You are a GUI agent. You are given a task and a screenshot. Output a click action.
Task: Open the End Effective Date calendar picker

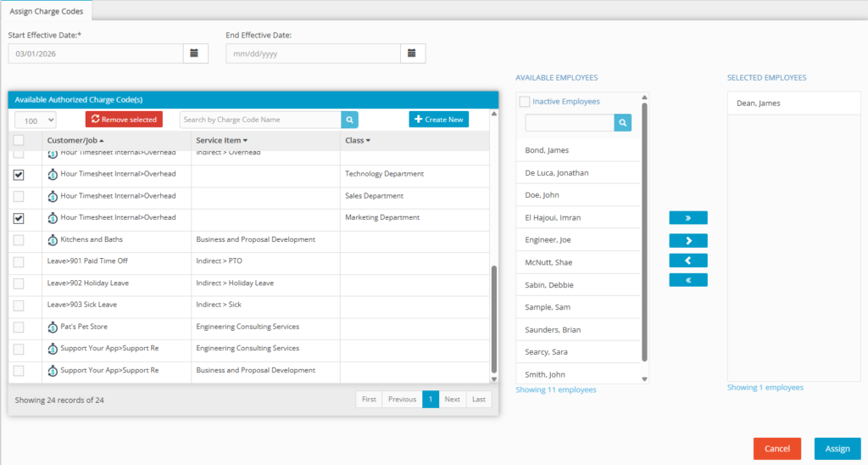point(412,53)
